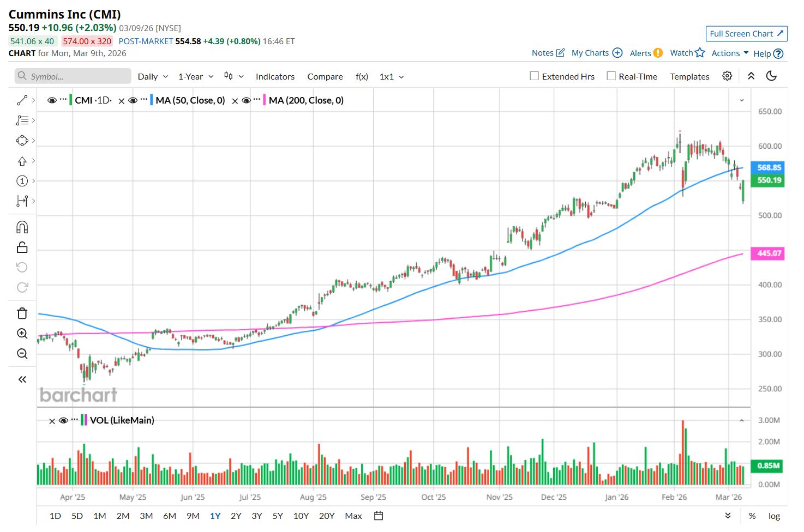Click the Symbol search input field
Image resolution: width=804 pixels, height=532 pixels.
click(76, 76)
